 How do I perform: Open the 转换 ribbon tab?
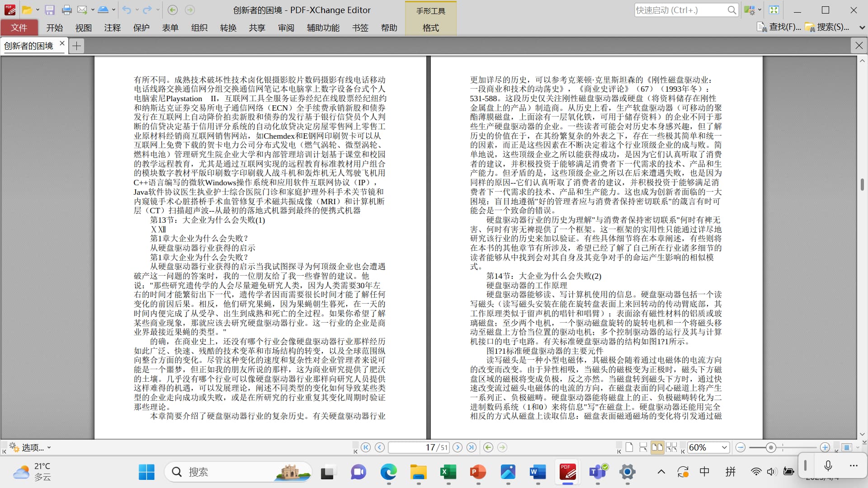pos(228,28)
